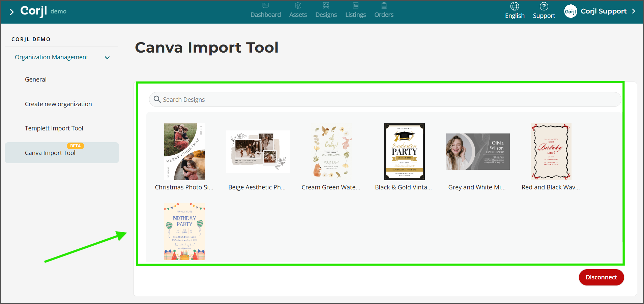
Task: Focus the Search Designs field
Action: click(x=385, y=99)
